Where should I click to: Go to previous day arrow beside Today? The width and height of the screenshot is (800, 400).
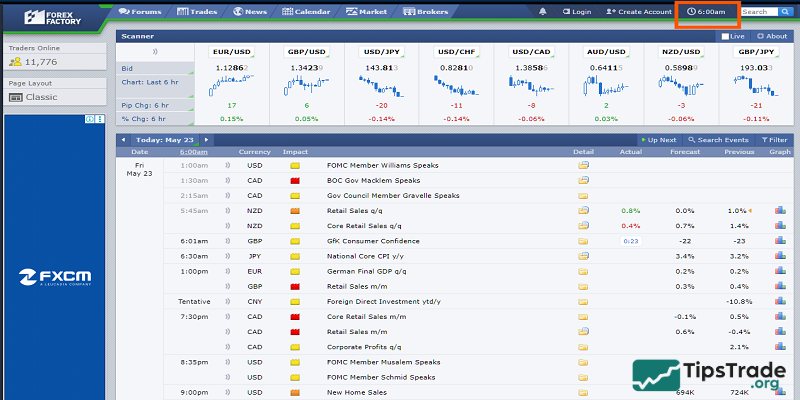[x=123, y=140]
